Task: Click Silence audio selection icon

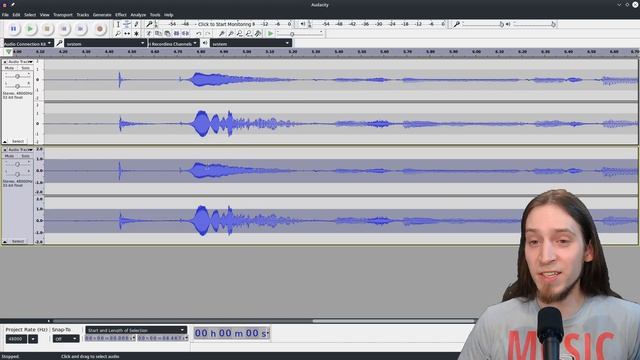Action: coord(185,33)
